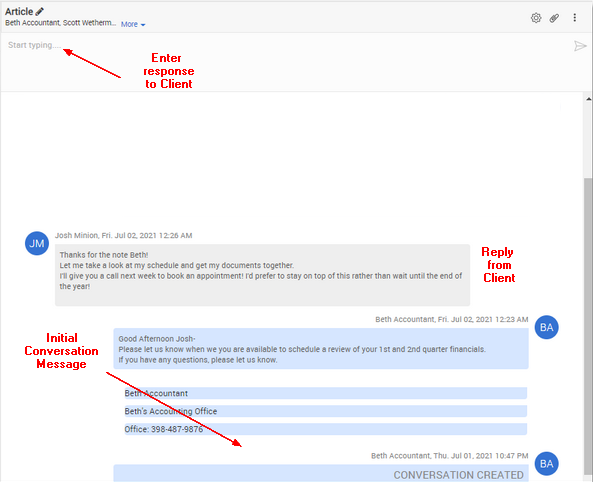Select the Good Afternoon Josh message bubble

(321, 349)
